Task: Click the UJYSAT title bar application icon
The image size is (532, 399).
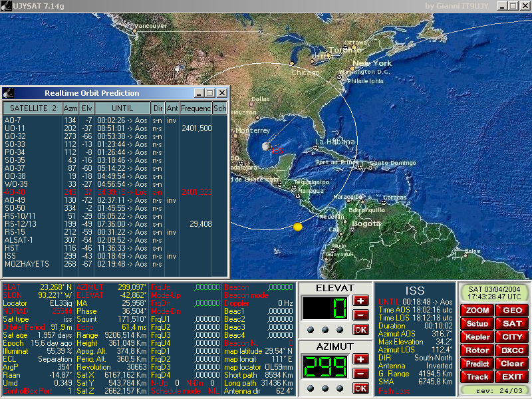Action: pyautogui.click(x=6, y=6)
